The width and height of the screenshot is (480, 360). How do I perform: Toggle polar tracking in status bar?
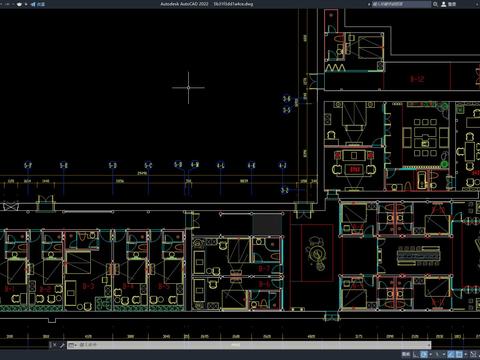(x=424, y=354)
